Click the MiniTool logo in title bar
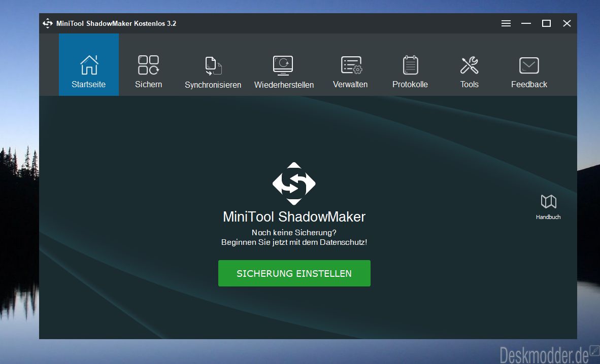600x364 pixels. tap(47, 23)
